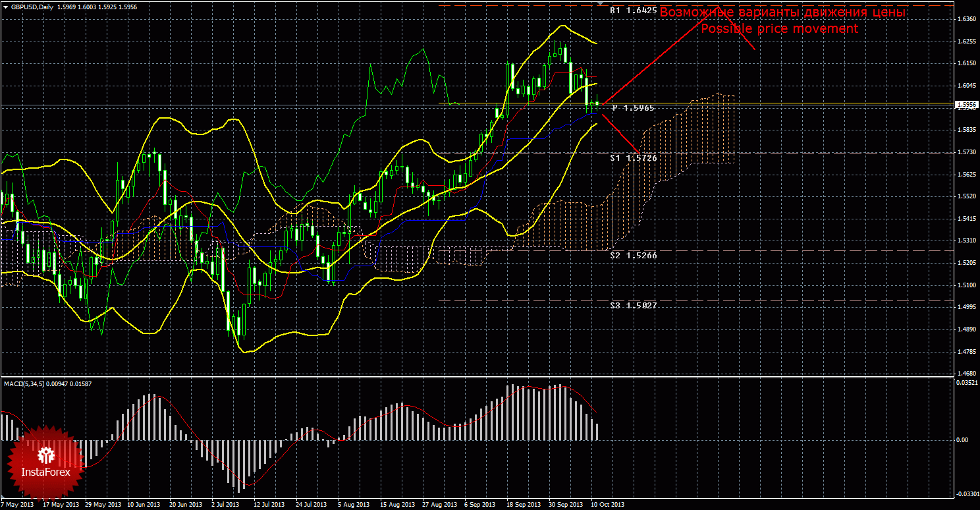Click the GBPUSD,Daily chart title text
Image resolution: width=980 pixels, height=510 pixels.
point(33,7)
